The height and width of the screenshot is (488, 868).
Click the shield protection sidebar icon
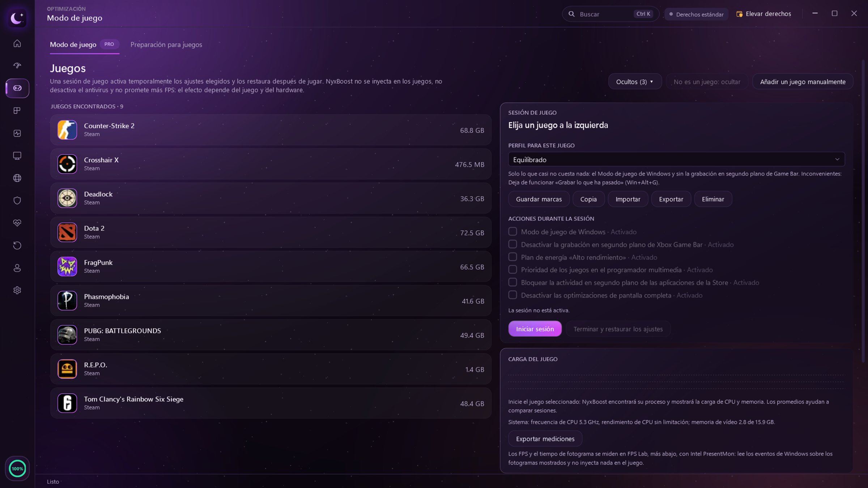click(17, 200)
